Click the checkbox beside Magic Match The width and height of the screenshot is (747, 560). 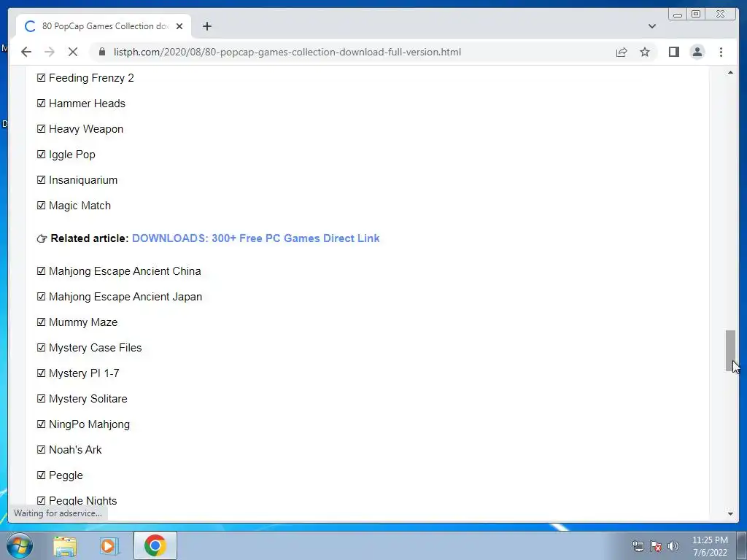41,205
